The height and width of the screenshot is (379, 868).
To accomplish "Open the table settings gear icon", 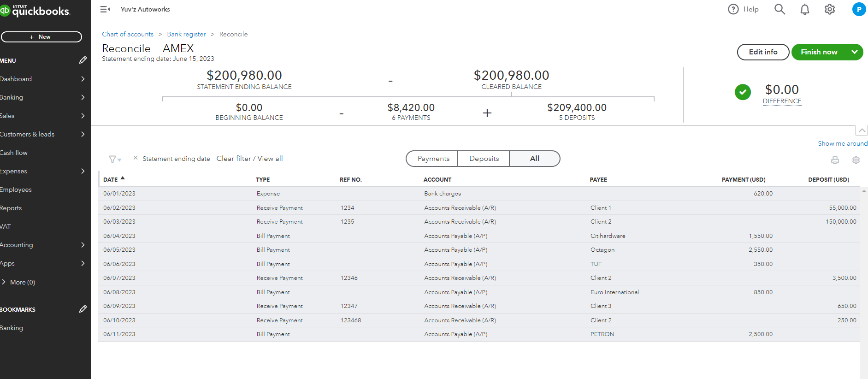I will click(856, 160).
